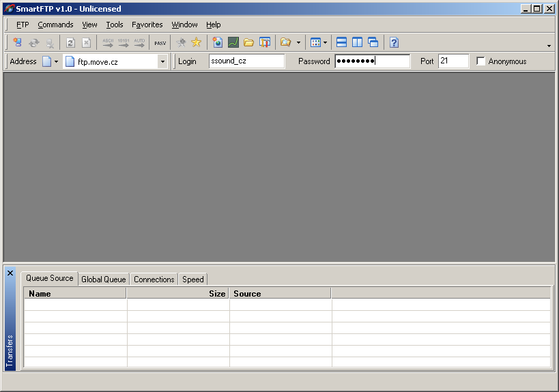Viewport: 559px width, 392px height.
Task: Open the Favorites menu
Action: click(x=147, y=25)
